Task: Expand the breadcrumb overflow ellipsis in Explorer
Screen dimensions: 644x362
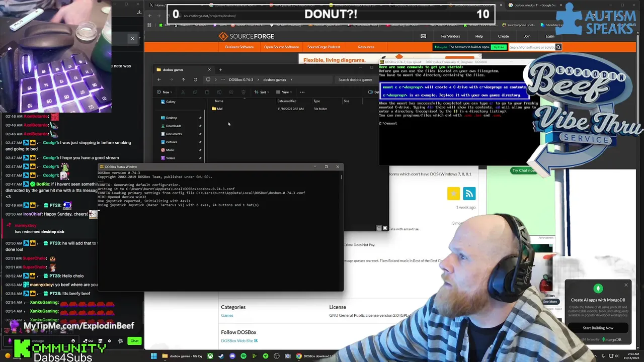Action: [x=223, y=79]
